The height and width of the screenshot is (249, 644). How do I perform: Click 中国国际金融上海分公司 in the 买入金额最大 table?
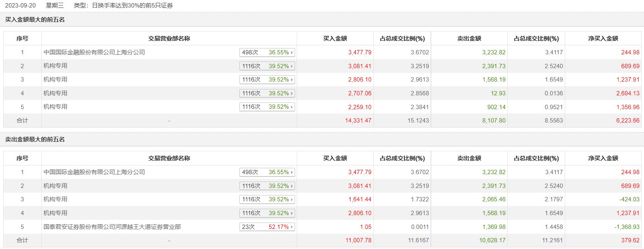pos(94,52)
